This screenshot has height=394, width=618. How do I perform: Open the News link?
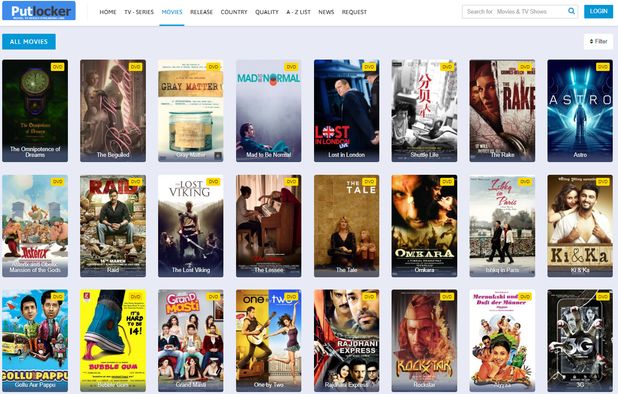click(326, 12)
